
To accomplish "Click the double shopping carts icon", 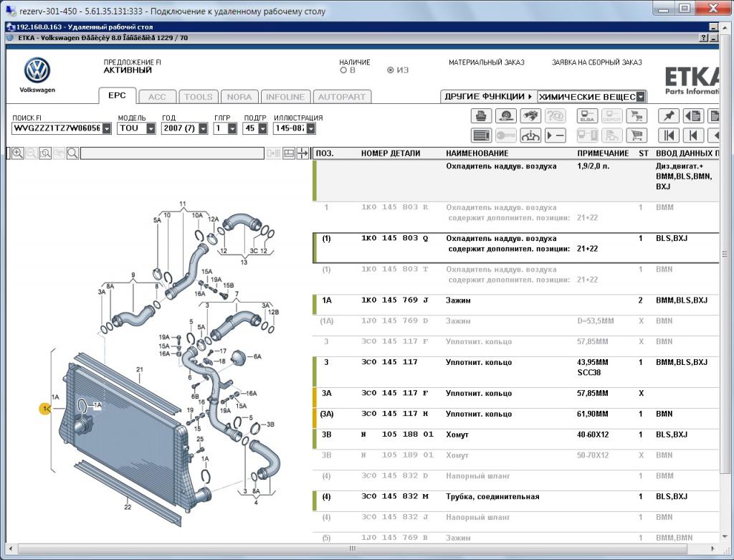I will [637, 116].
